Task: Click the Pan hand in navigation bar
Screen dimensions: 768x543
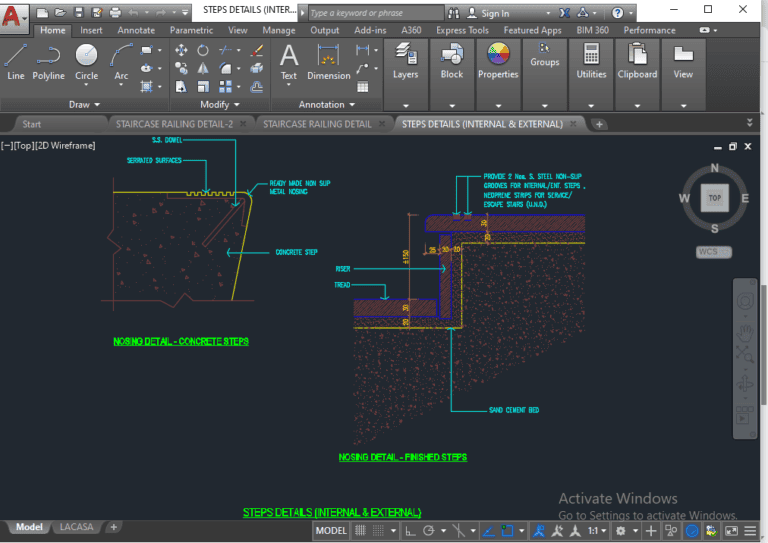Action: point(744,333)
